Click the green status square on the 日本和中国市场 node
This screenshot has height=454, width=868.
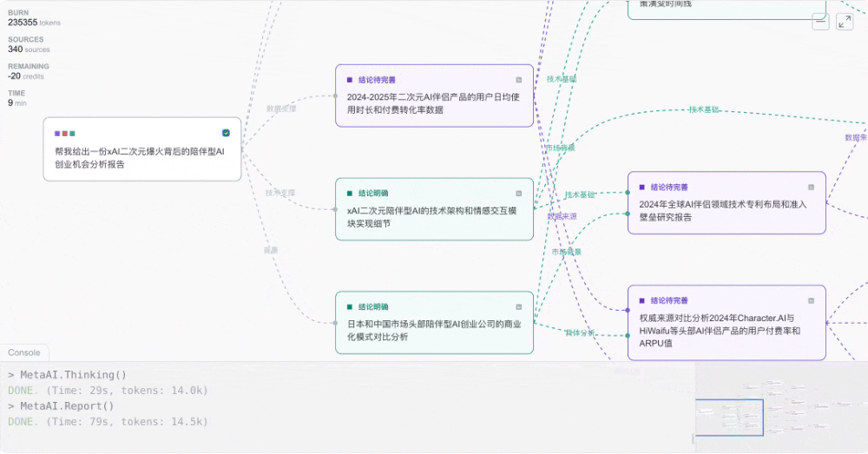[x=349, y=306]
